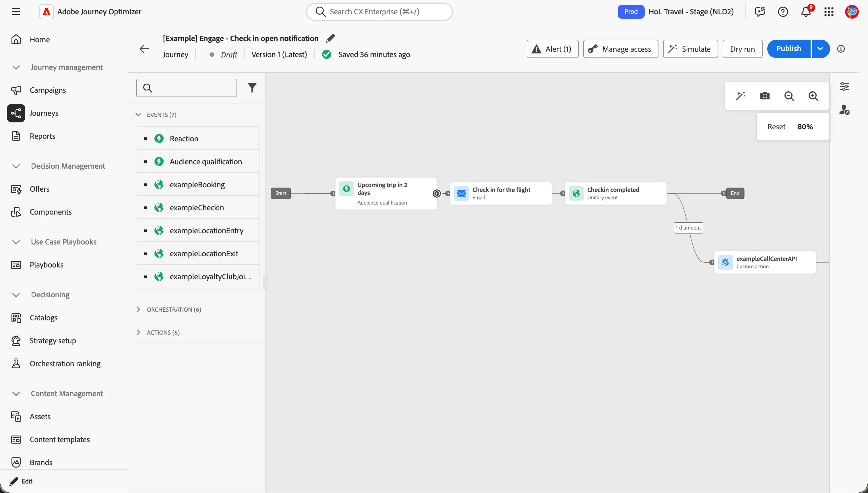Click the Simulate button
This screenshot has width=868, height=493.
coord(690,49)
